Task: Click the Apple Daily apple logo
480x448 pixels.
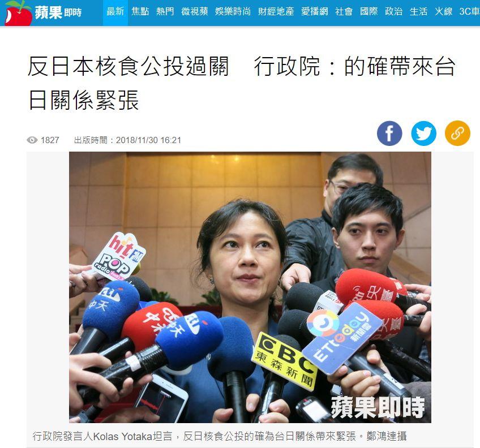Action: tap(18, 13)
